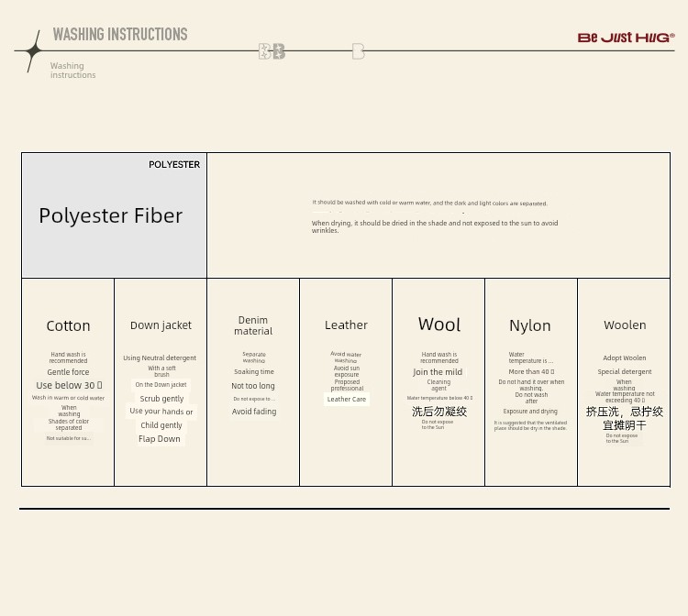Choose the Leather column heading

pos(346,325)
